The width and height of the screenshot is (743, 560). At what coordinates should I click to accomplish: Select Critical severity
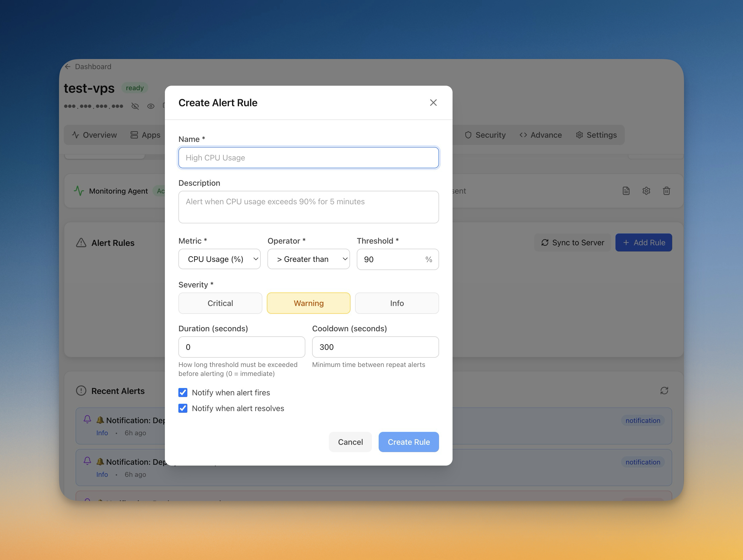click(x=220, y=303)
